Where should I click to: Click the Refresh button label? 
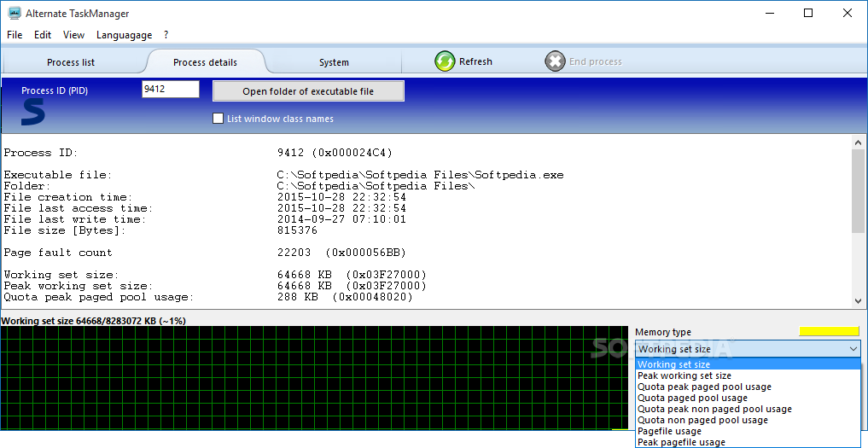[x=475, y=61]
